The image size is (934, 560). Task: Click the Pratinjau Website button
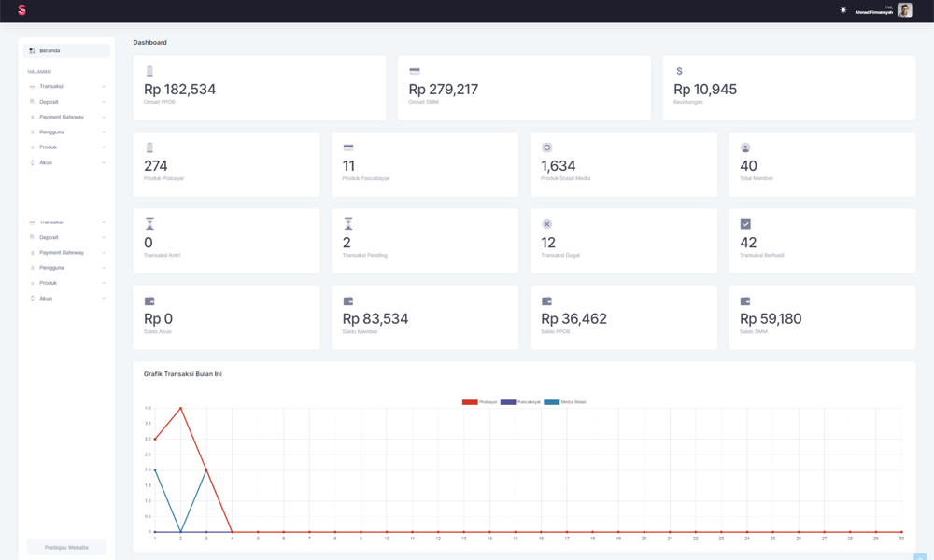click(66, 547)
